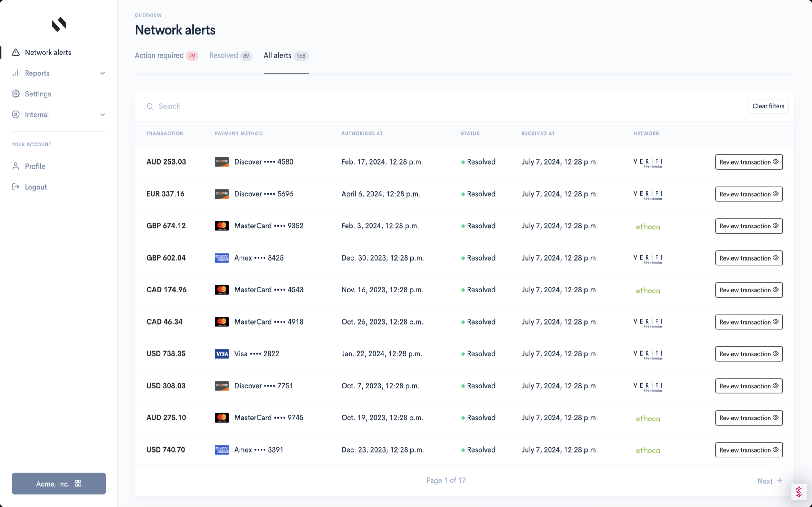Click the Profile person icon
Image resolution: width=812 pixels, height=507 pixels.
point(16,166)
